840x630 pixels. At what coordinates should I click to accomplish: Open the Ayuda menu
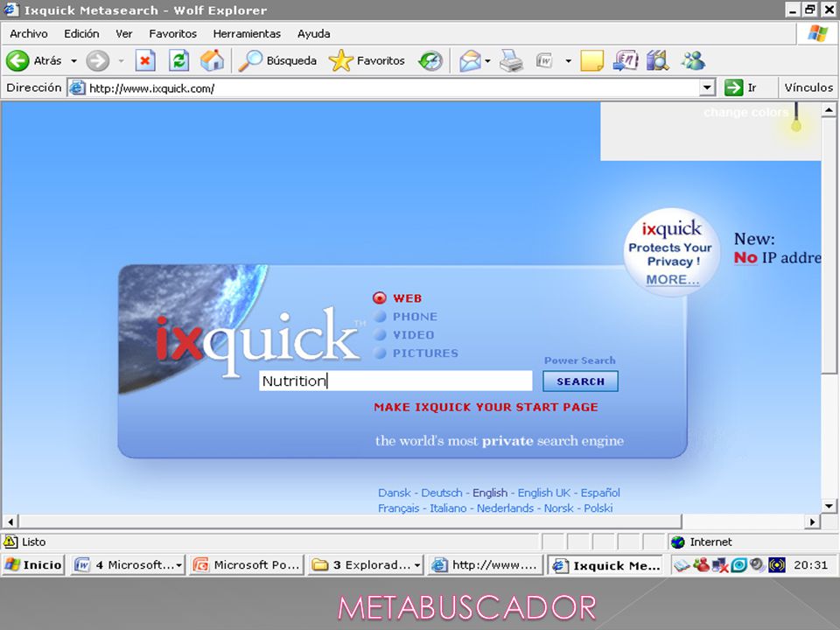(313, 34)
